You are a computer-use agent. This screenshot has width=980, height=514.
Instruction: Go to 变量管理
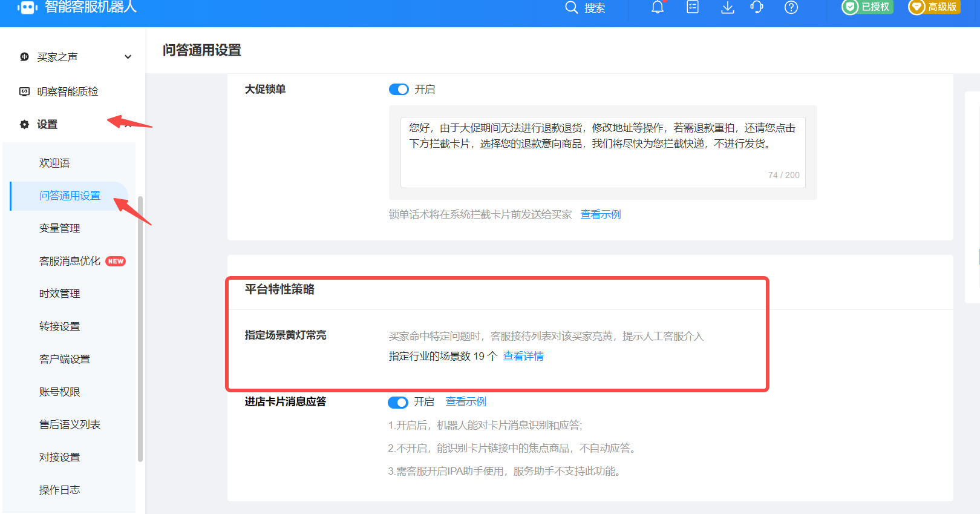tap(59, 228)
